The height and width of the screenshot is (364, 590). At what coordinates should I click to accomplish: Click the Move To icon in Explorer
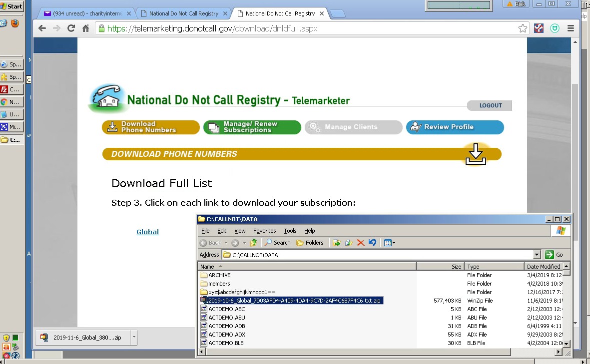(336, 243)
